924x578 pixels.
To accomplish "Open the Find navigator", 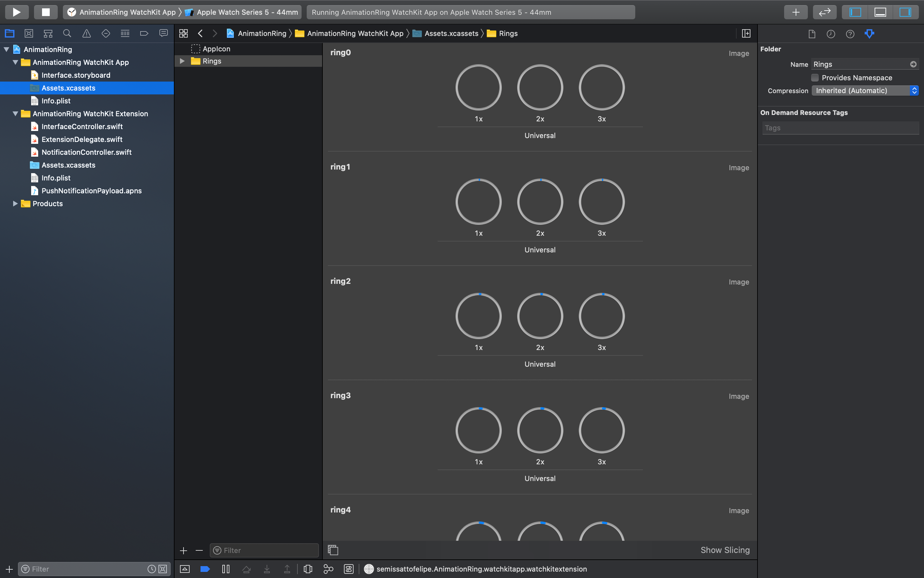I will point(67,33).
